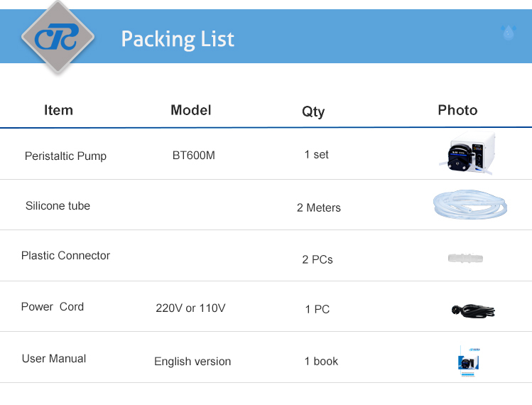This screenshot has width=532, height=405.
Task: Click the Photo column header
Action: click(x=457, y=110)
